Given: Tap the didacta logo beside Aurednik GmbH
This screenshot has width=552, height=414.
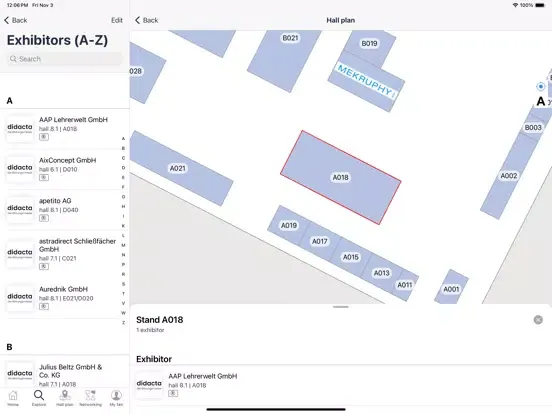Looking at the screenshot, I should (x=20, y=298).
